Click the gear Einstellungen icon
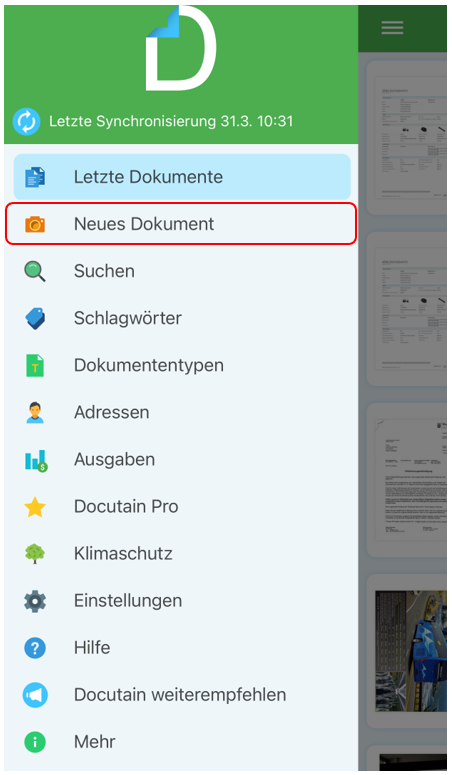Image resolution: width=452 pixels, height=775 pixels. (35, 601)
